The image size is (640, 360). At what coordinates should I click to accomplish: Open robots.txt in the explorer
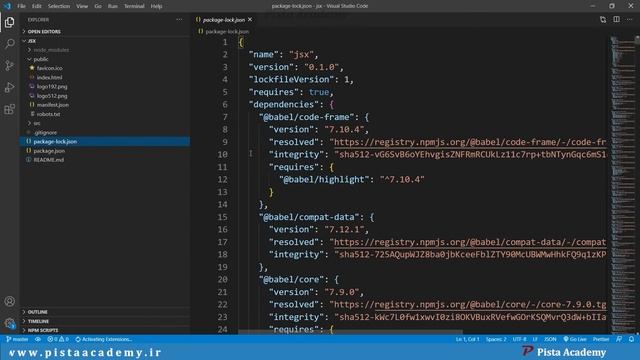point(48,114)
